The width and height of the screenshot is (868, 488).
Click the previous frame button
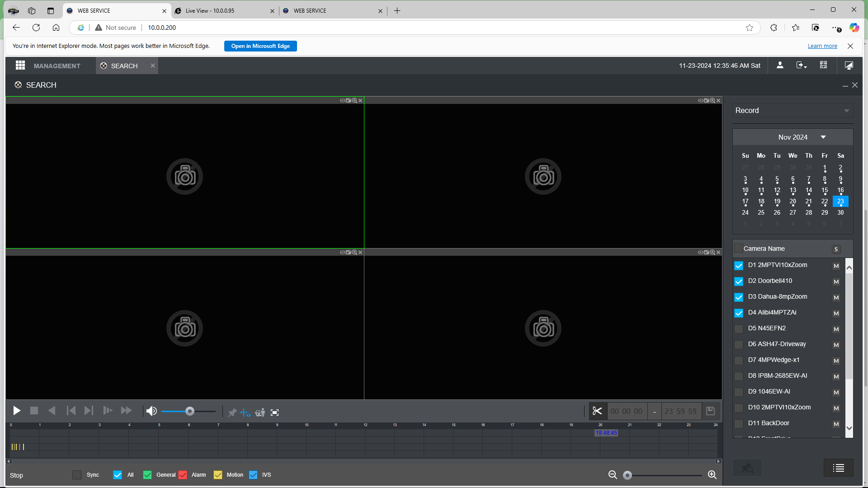(x=71, y=411)
